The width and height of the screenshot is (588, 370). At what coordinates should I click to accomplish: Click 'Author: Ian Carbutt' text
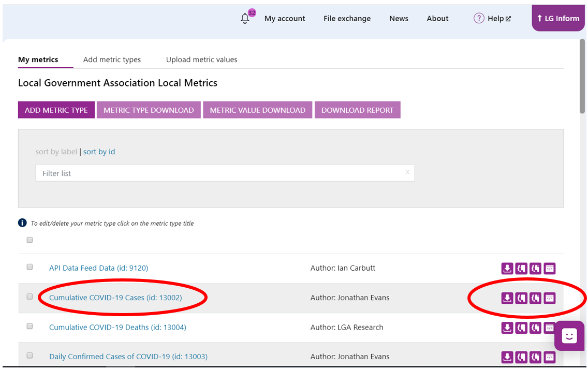point(343,268)
